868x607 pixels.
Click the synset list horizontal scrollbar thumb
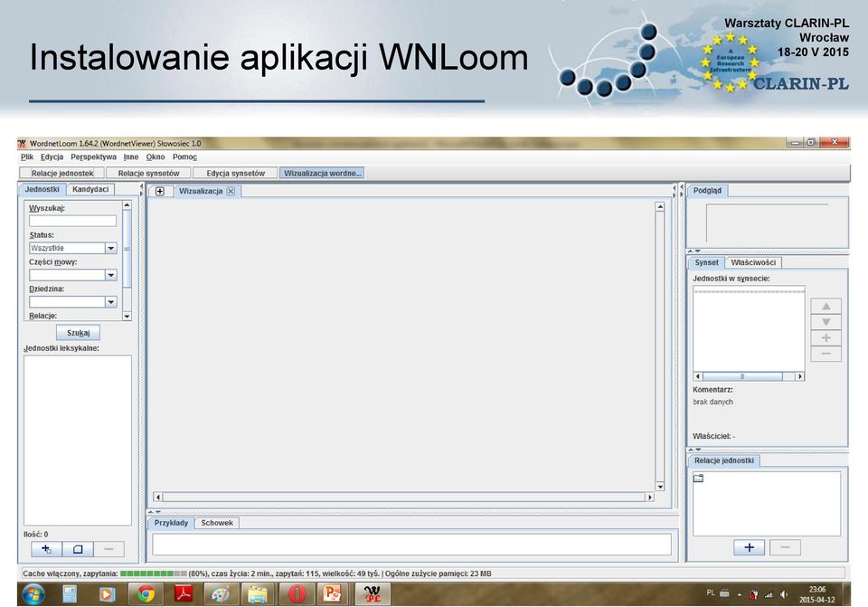(742, 376)
